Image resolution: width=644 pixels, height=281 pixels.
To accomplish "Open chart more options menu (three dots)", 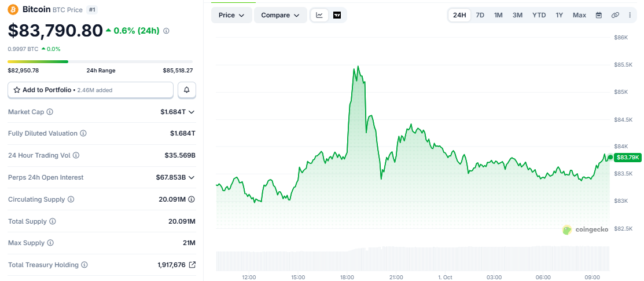I will click(630, 15).
